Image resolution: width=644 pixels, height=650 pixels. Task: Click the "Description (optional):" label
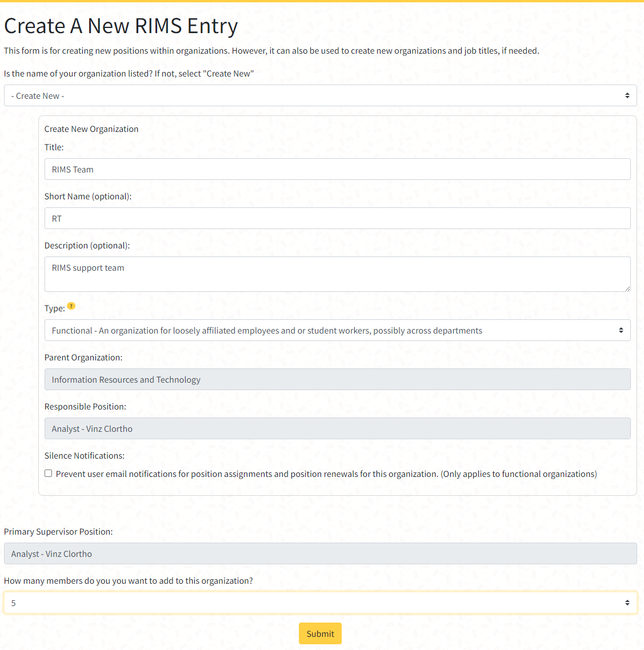point(87,246)
